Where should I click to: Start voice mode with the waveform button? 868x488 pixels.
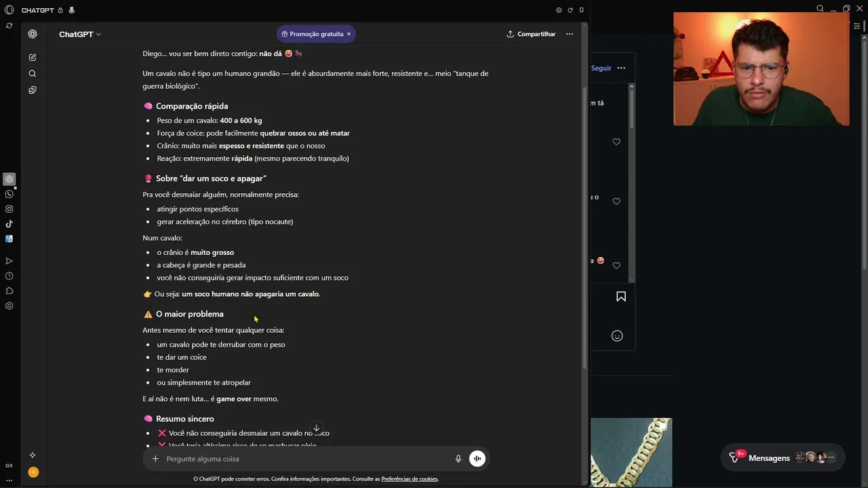[477, 459]
